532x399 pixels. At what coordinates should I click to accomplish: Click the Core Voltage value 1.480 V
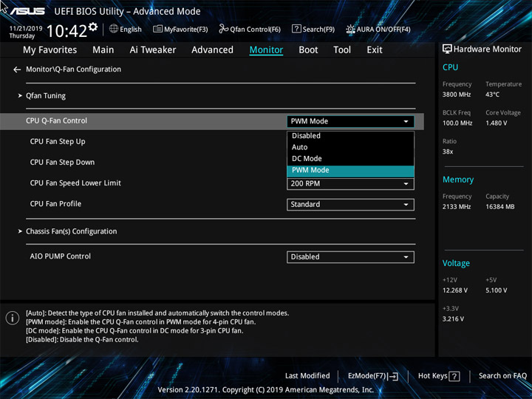[x=496, y=123]
